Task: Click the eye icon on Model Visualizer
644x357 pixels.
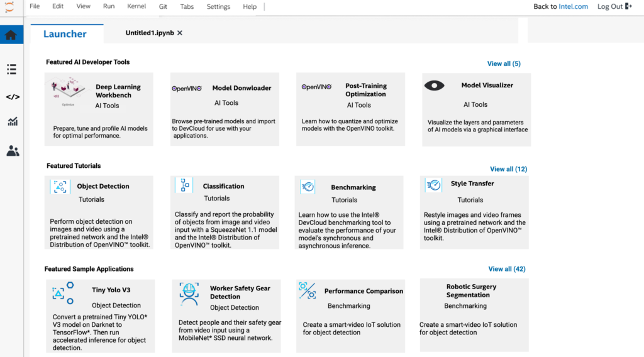Action: [x=434, y=85]
